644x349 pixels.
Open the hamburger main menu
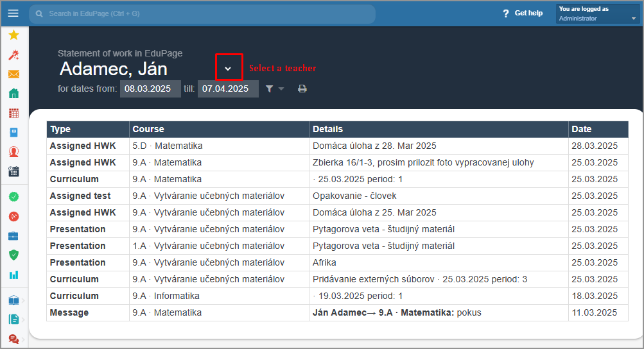pos(13,13)
